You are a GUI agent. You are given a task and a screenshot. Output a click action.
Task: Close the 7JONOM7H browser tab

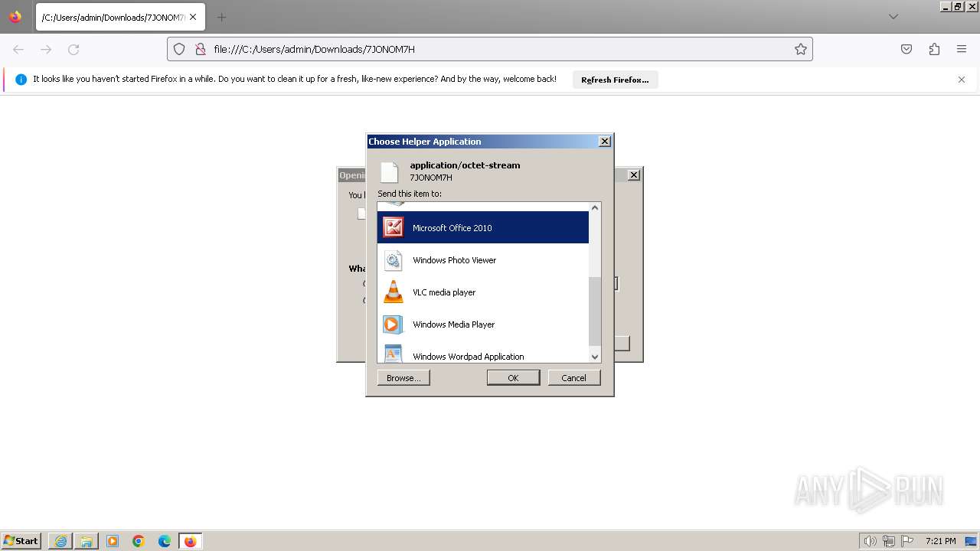(x=194, y=17)
